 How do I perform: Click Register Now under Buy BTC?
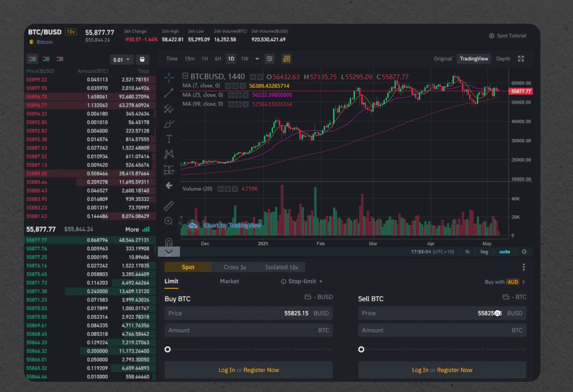click(x=261, y=370)
